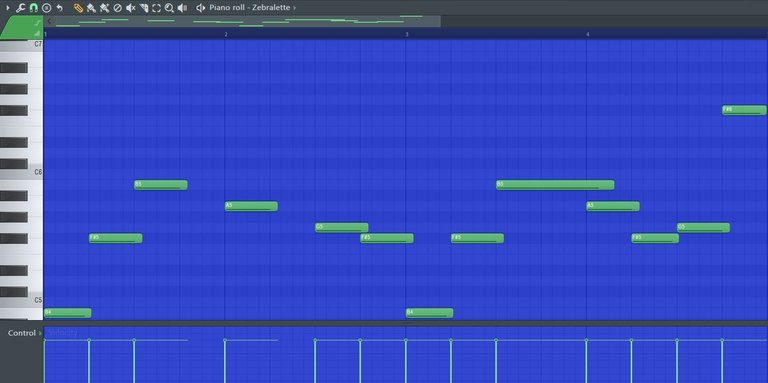Select the Paint brush tool
This screenshot has width=768, height=383.
tap(91, 8)
